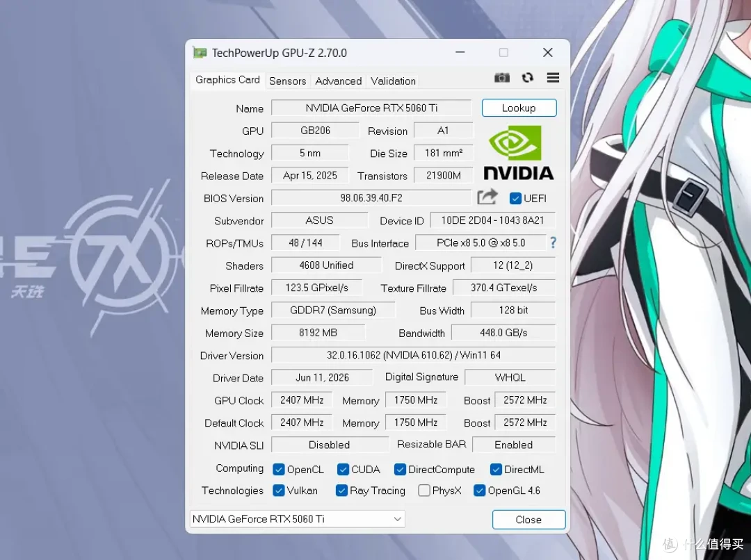
Task: Click the BIOS export share icon
Action: pyautogui.click(x=487, y=197)
